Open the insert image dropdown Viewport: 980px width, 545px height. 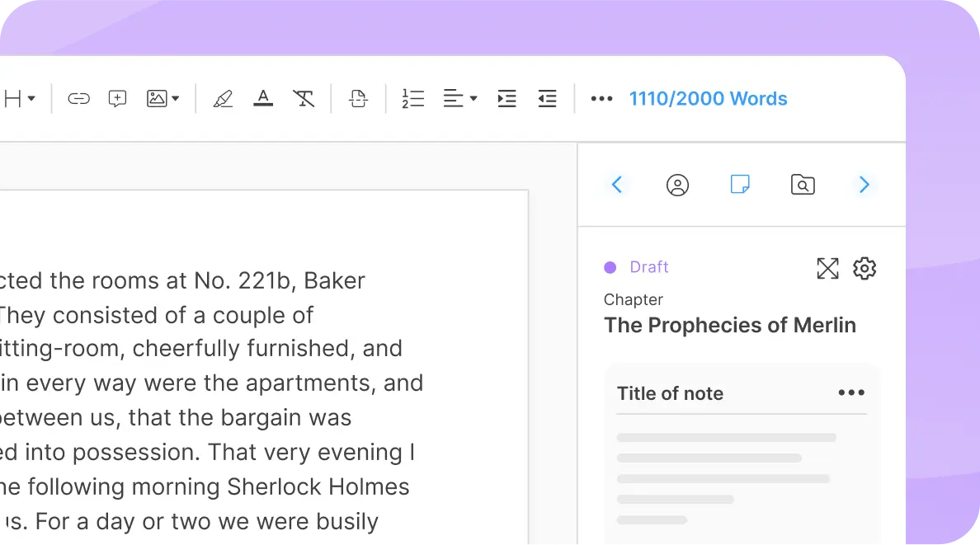pos(163,99)
